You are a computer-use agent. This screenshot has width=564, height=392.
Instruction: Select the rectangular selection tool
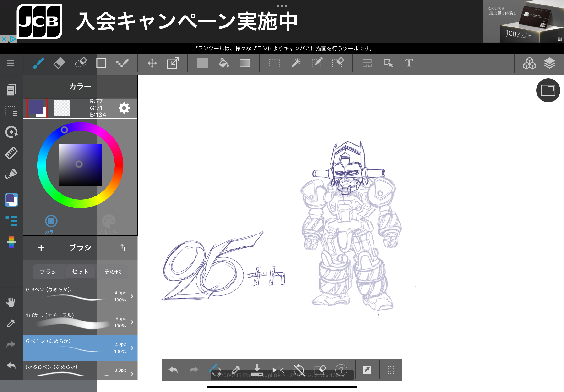pyautogui.click(x=274, y=63)
